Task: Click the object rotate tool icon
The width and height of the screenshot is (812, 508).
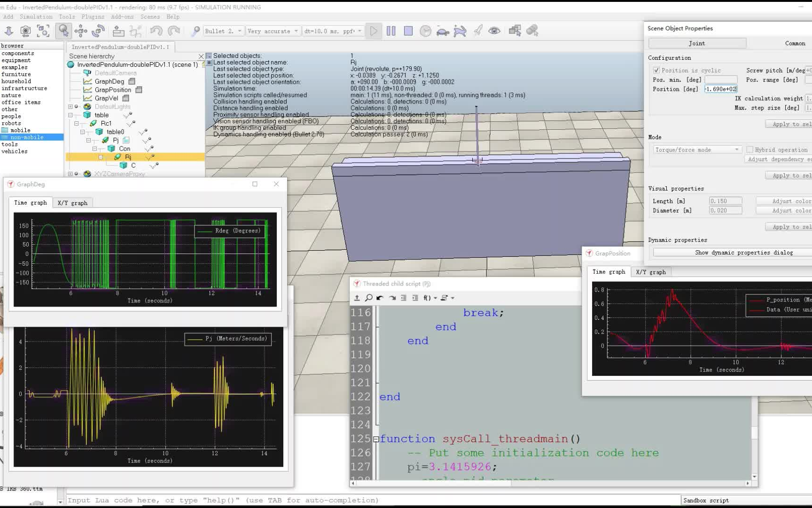Action: (98, 31)
